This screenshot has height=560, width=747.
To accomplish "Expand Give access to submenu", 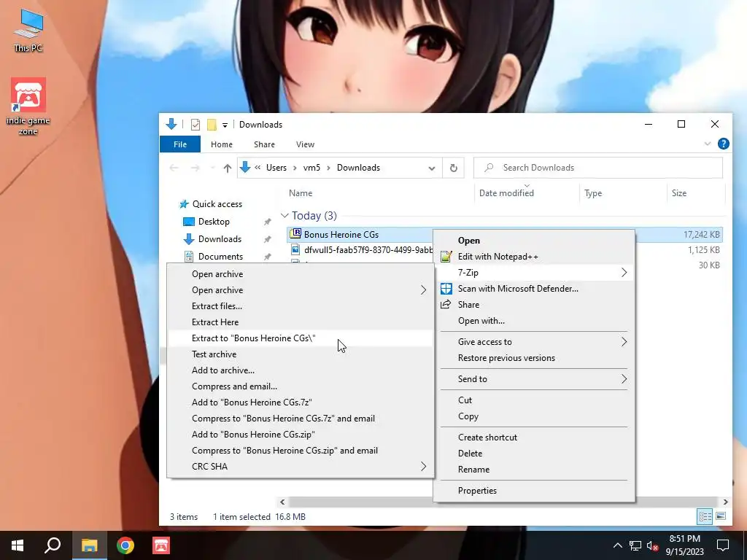I will tap(535, 342).
